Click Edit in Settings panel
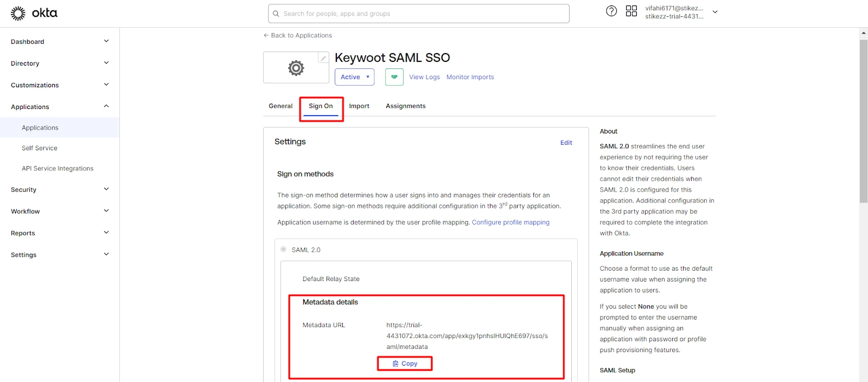Screen dimensions: 868x382 click(x=566, y=143)
